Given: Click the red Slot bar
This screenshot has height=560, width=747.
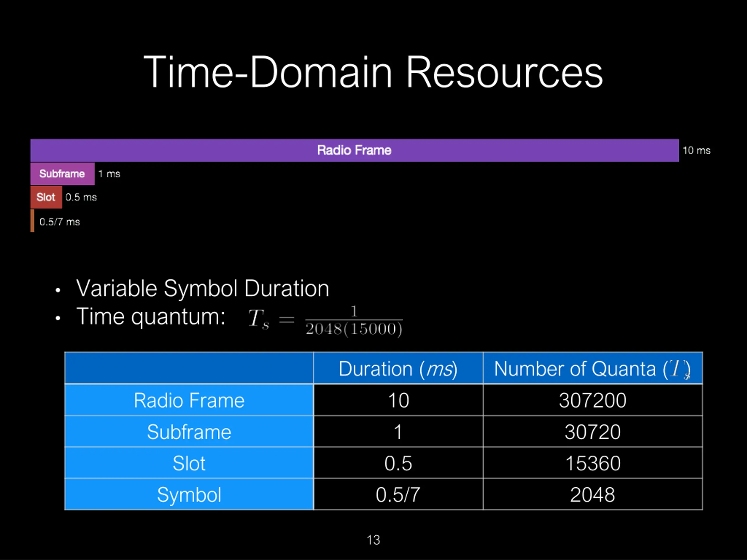Looking at the screenshot, I should click(46, 197).
